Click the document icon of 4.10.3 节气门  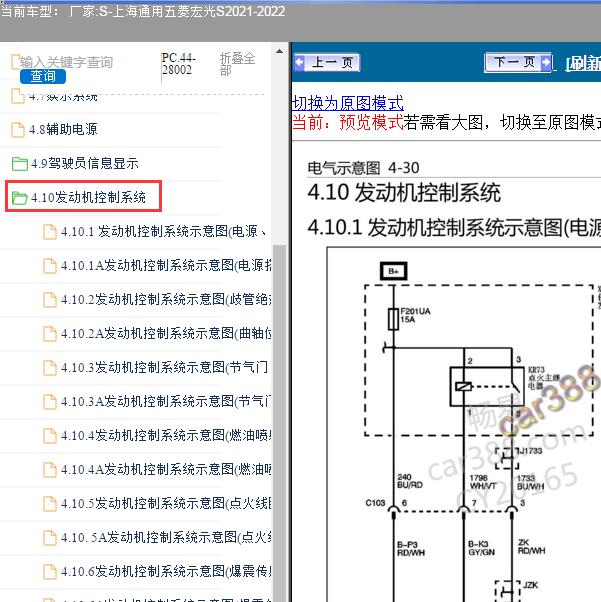pos(50,368)
